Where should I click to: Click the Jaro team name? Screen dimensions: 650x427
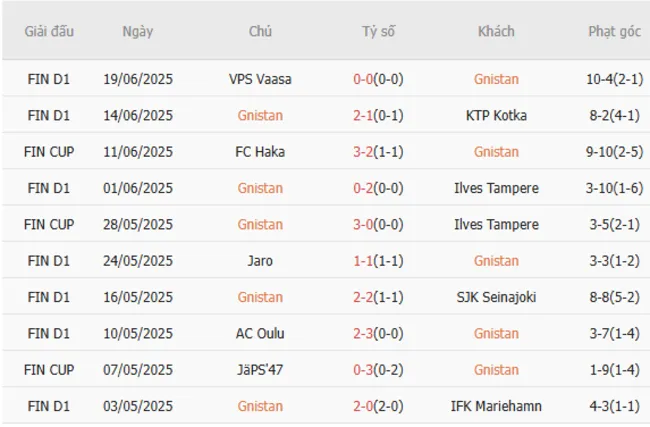coord(260,261)
